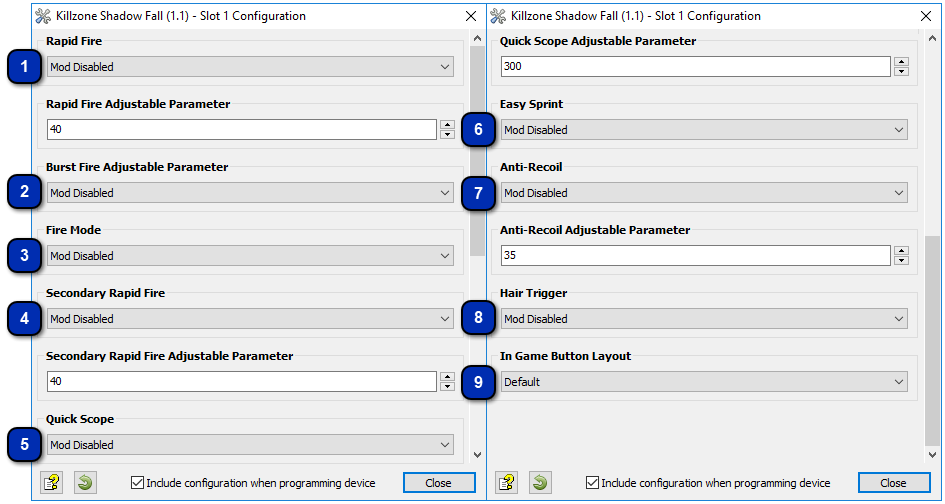
Task: Close right window with title bar X
Action: tap(926, 16)
